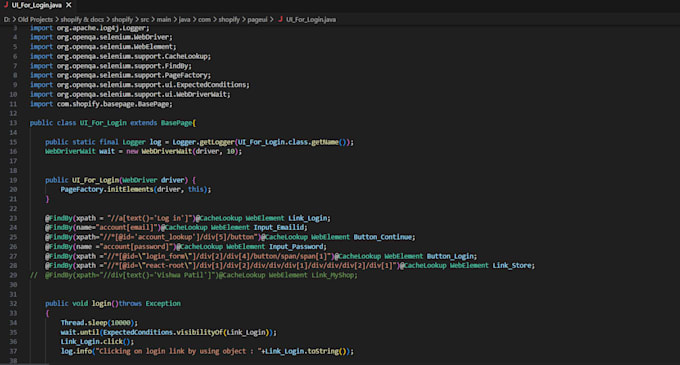Image resolution: width=680 pixels, height=365 pixels.
Task: Open the 'com' breadcrumb folder
Action: (x=204, y=20)
